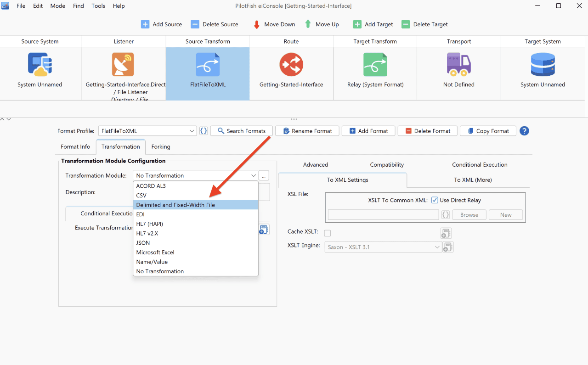The height and width of the screenshot is (365, 588).
Task: Switch to the Format Info tab
Action: click(x=75, y=146)
